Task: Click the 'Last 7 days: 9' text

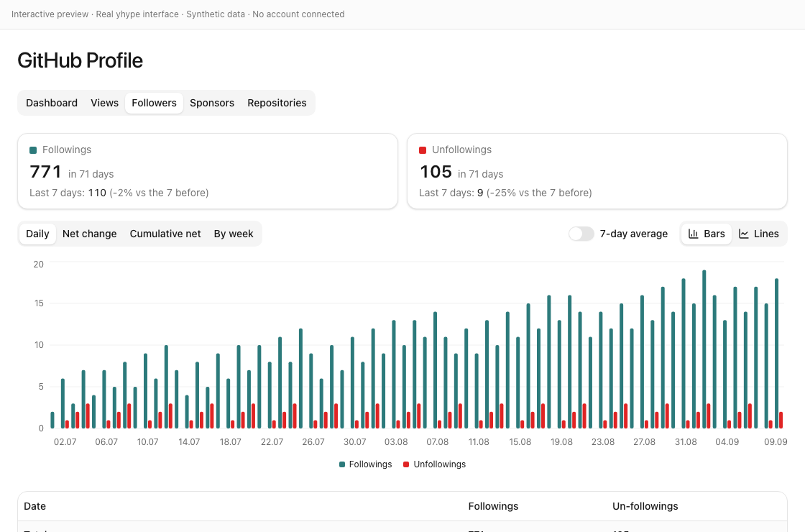Action: (451, 193)
